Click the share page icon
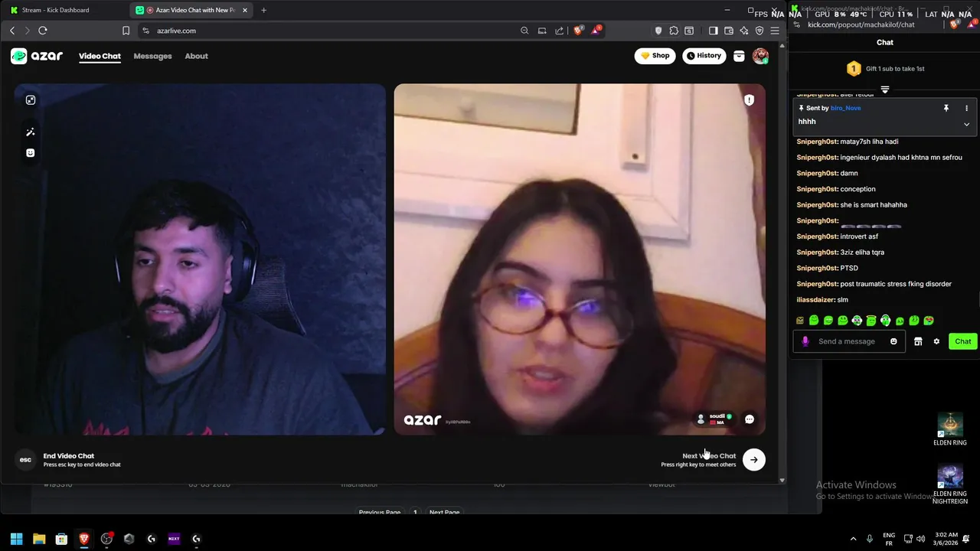Screen dimensions: 980x551 click(x=559, y=31)
